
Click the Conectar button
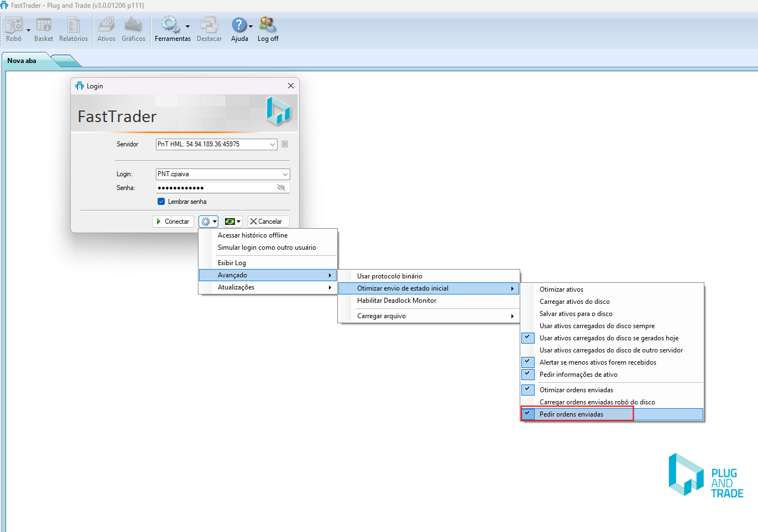[173, 222]
